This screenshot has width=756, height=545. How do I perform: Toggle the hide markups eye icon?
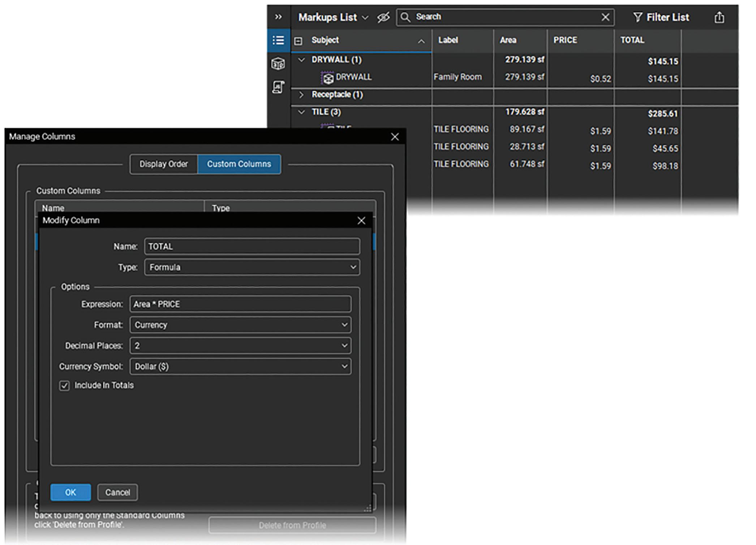tap(383, 17)
